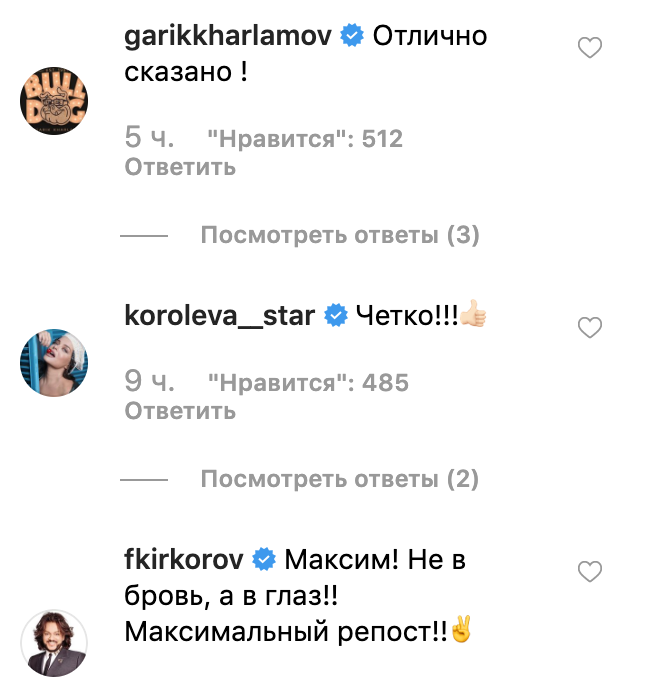View likes count 512 on comment
Viewport: 652px width, 682px height.
coord(305,139)
